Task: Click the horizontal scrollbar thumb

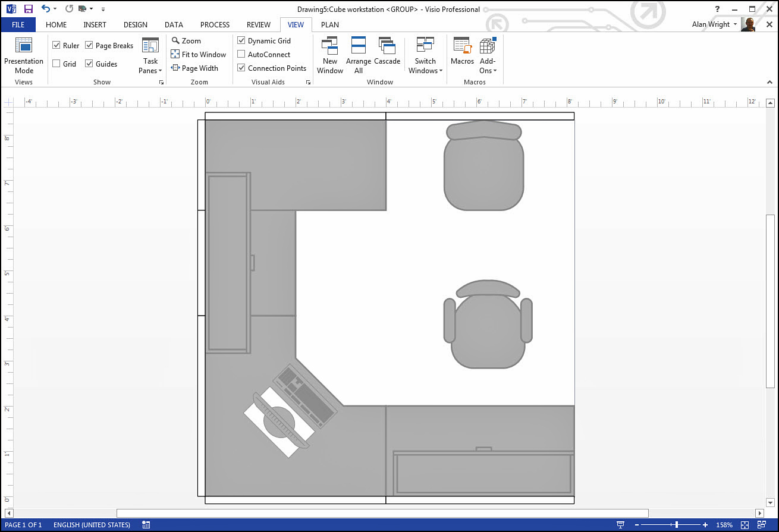Action: (x=382, y=513)
